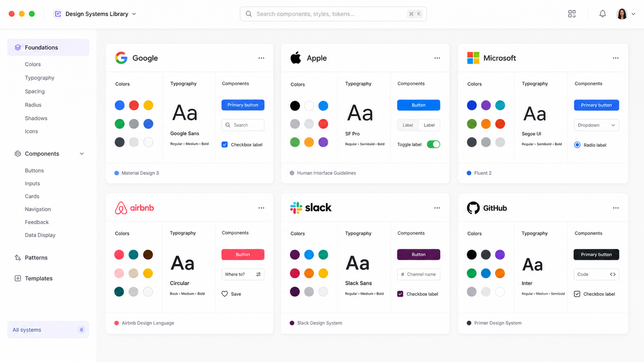Go to Typography in sidebar
This screenshot has width=644, height=362.
click(x=40, y=78)
